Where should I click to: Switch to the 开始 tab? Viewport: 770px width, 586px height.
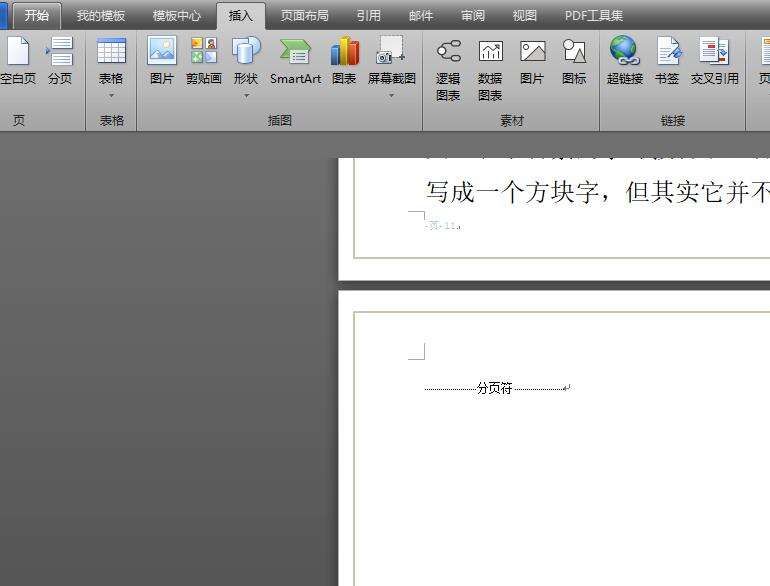coord(37,16)
